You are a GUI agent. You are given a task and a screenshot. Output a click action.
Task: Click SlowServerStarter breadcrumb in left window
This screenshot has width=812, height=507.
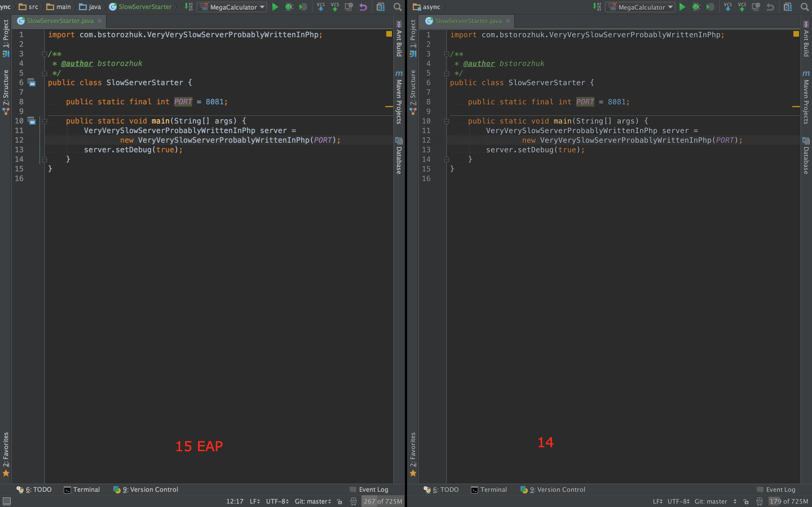click(141, 7)
